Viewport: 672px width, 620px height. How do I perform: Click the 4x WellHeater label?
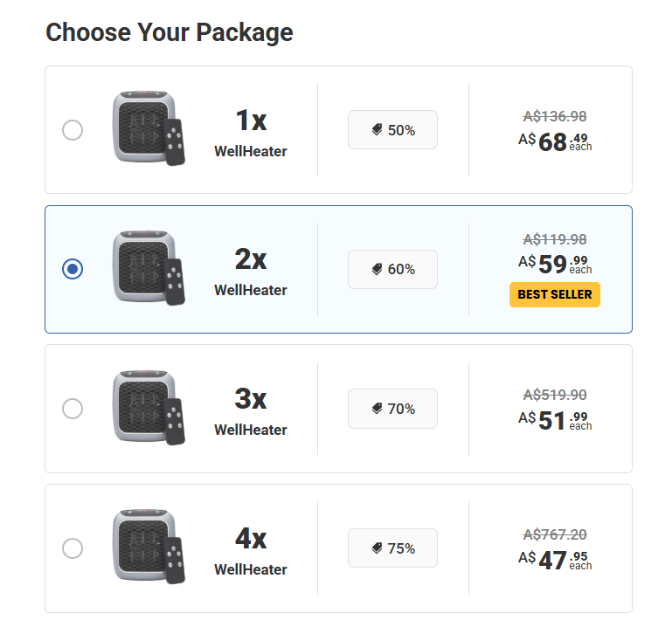point(251,551)
